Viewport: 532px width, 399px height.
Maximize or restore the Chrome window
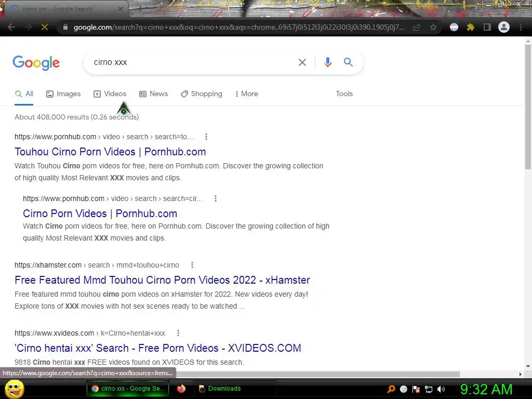[501, 5]
